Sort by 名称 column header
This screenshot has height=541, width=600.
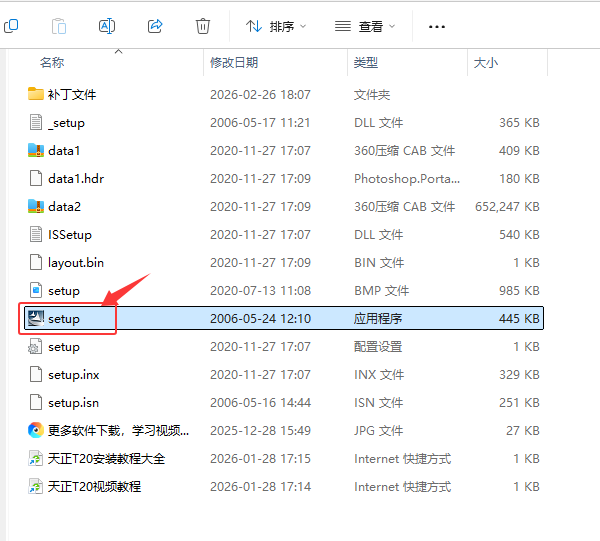[52, 62]
